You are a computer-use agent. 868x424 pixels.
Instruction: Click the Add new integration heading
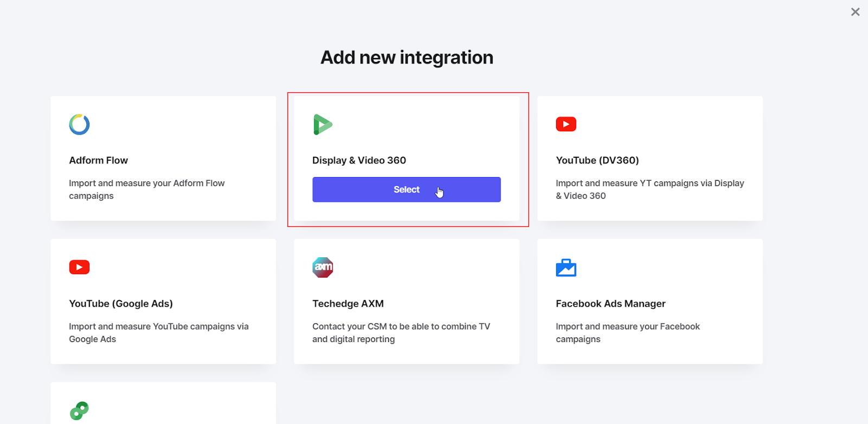(407, 58)
